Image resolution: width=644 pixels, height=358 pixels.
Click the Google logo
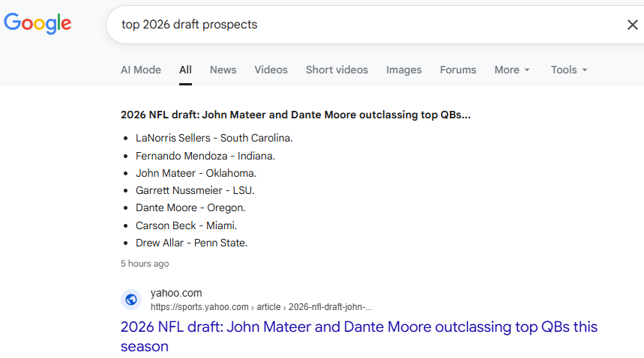point(37,23)
